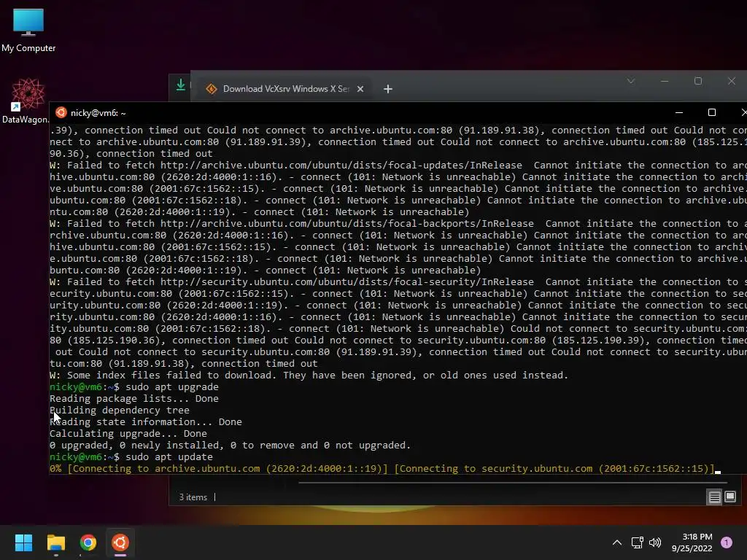This screenshot has width=747, height=560.
Task: Switch File Explorer to large icons view
Action: click(x=729, y=497)
